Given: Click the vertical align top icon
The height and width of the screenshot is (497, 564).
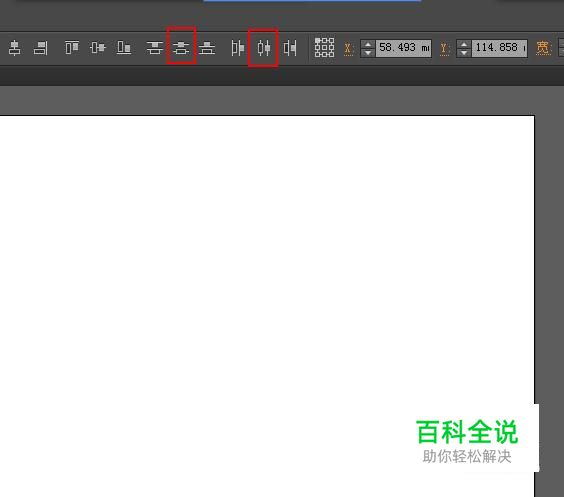Looking at the screenshot, I should click(72, 47).
